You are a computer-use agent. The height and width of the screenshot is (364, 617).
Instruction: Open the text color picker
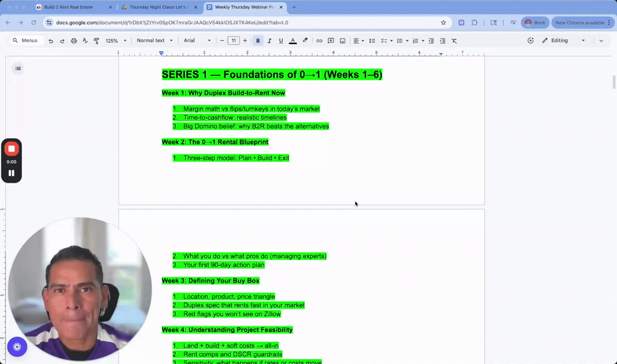click(293, 40)
